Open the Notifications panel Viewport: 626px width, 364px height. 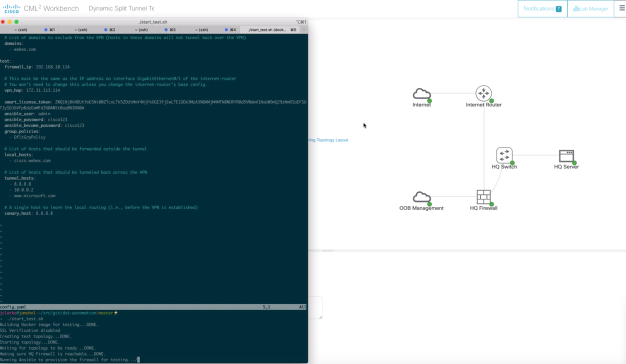pyautogui.click(x=542, y=8)
